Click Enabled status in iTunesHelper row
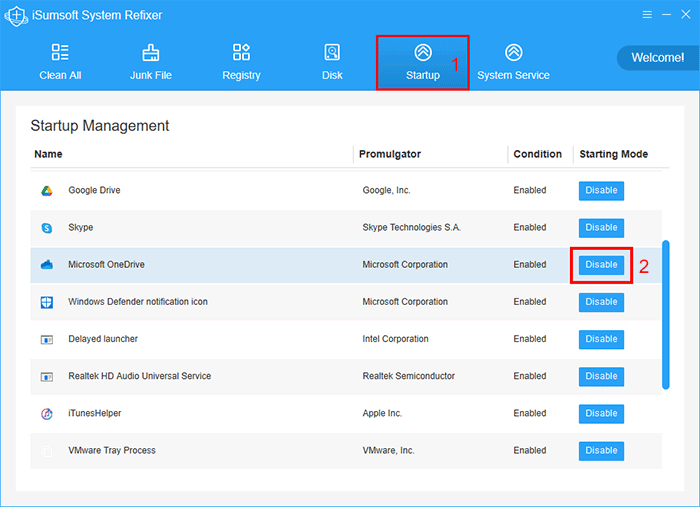 (x=529, y=413)
